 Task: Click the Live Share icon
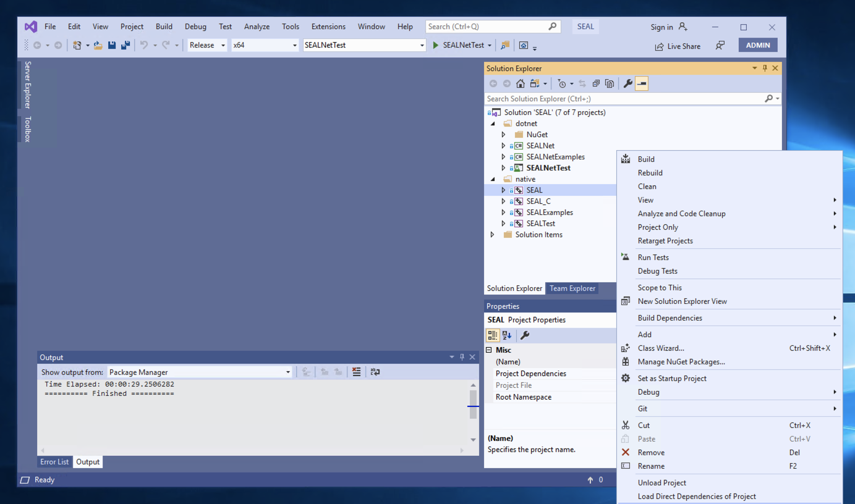click(660, 46)
